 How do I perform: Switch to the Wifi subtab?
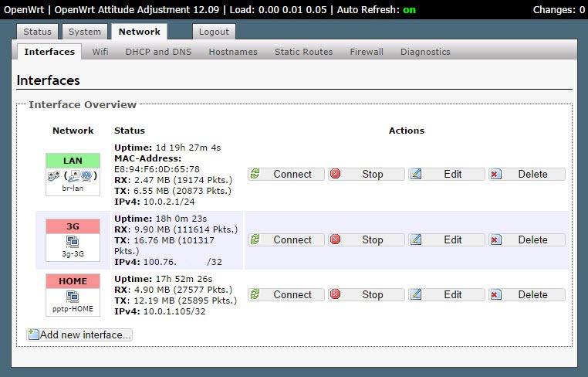pyautogui.click(x=100, y=52)
